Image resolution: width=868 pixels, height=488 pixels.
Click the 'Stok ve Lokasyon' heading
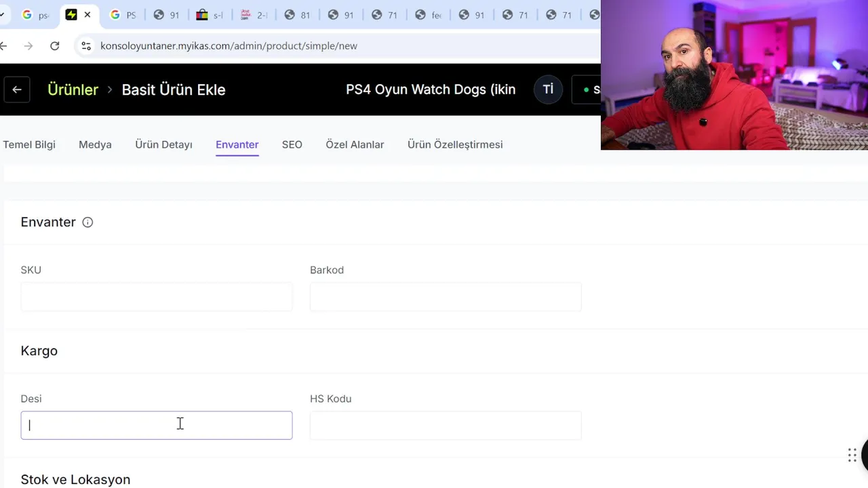[75, 480]
